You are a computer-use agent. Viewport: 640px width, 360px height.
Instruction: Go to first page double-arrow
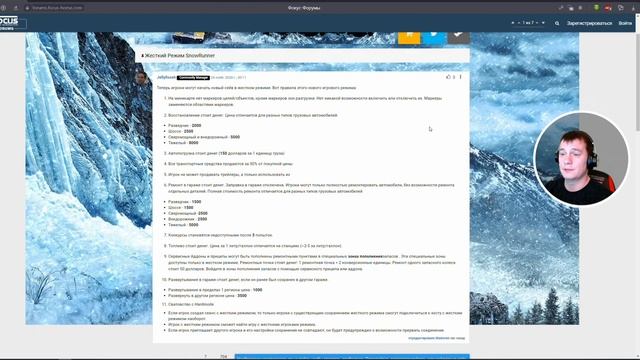coord(513,23)
